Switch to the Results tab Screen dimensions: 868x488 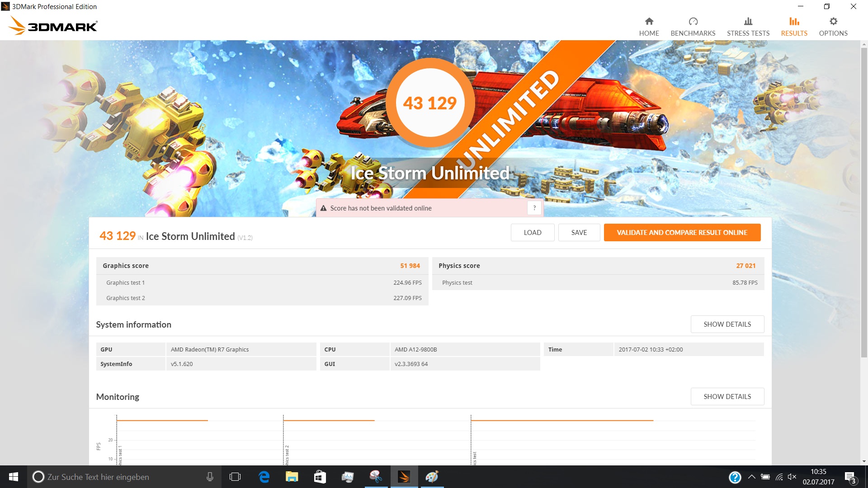pos(794,26)
